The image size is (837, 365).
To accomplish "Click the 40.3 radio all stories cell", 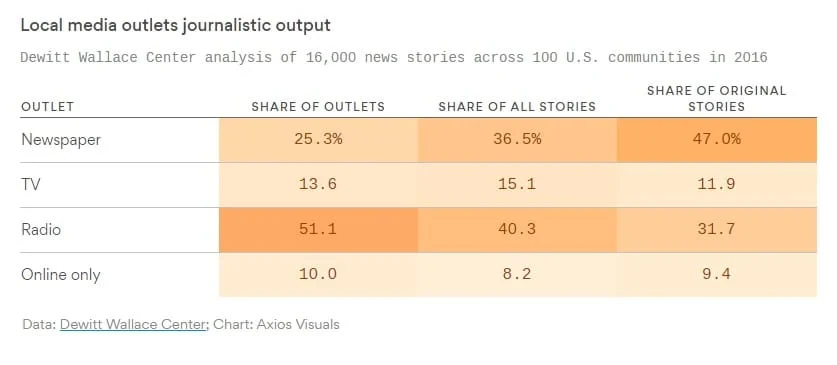I will [517, 230].
